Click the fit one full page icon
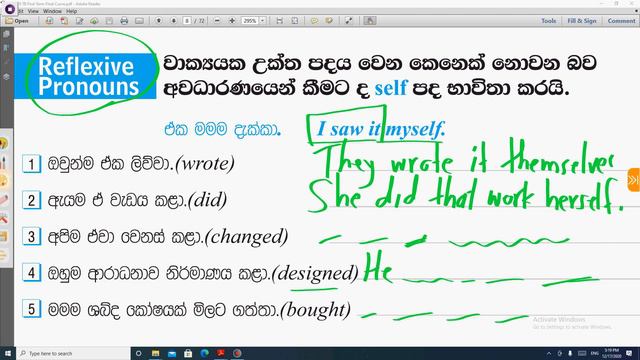This screenshot has width=640, height=360. (294, 21)
